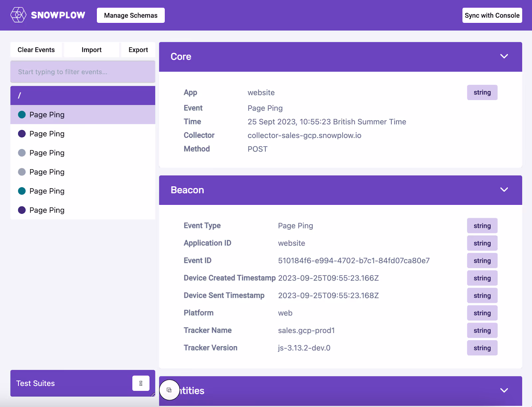Image resolution: width=532 pixels, height=407 pixels.
Task: Focus the filter events input field
Action: coord(83,72)
